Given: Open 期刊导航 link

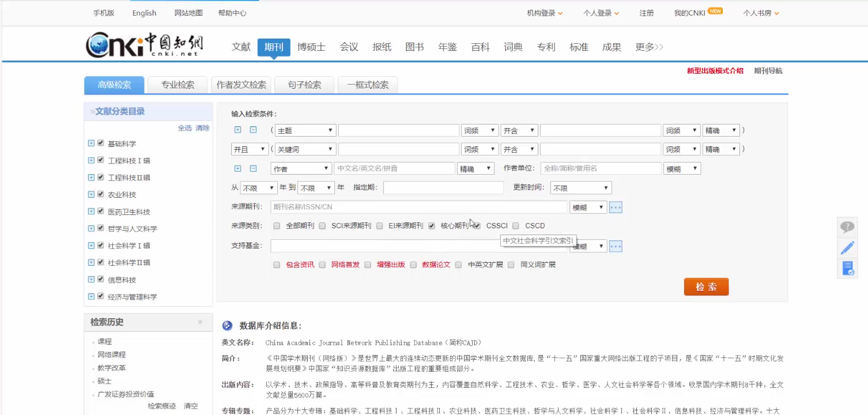Looking at the screenshot, I should (768, 71).
